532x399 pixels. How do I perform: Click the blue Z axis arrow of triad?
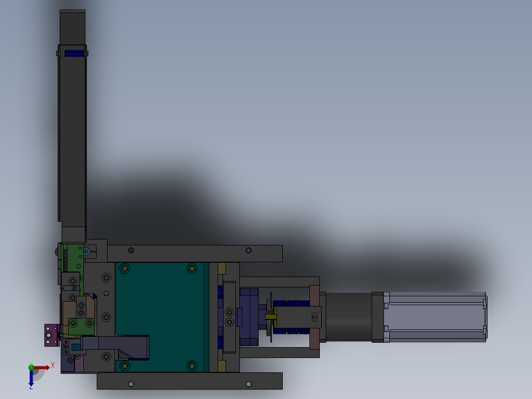[x=31, y=378]
